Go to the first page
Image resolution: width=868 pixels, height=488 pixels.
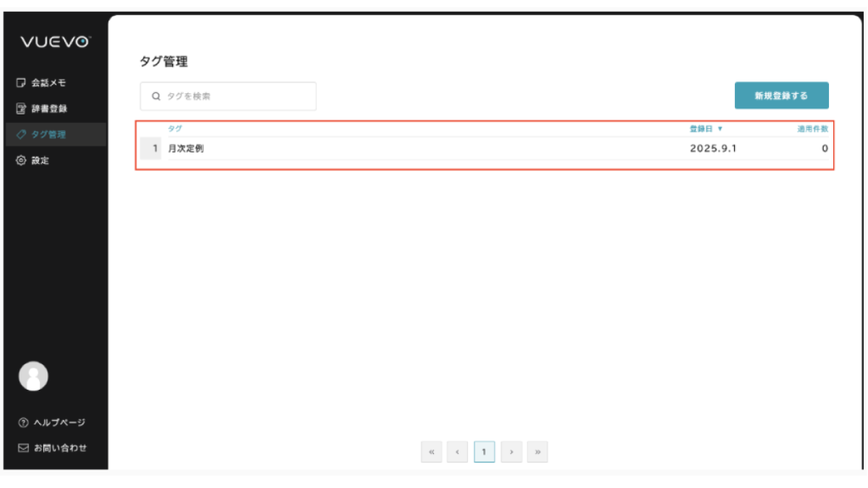(x=431, y=452)
